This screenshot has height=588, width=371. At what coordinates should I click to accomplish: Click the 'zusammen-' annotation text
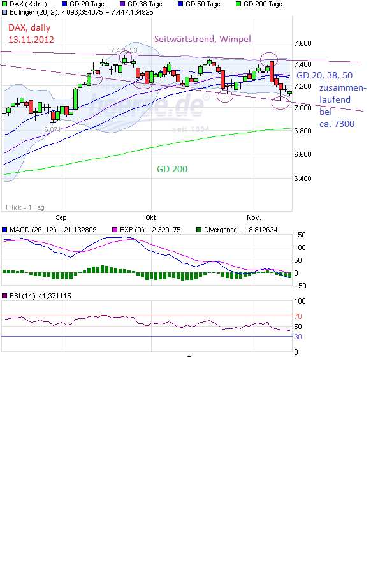point(342,88)
